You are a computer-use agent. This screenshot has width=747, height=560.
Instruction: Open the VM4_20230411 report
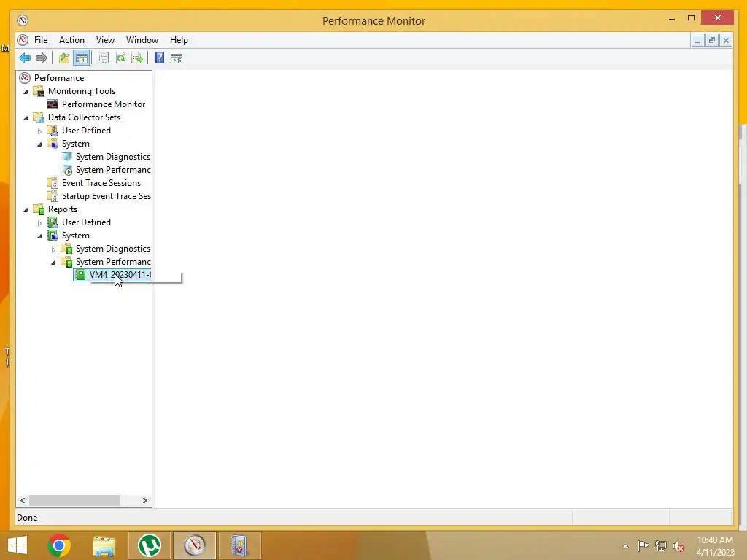pyautogui.click(x=112, y=275)
